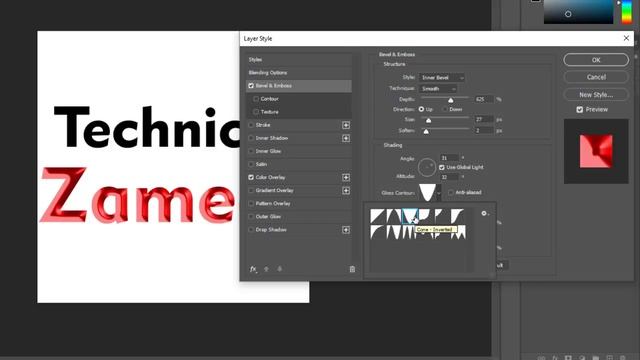Open the Technique dropdown showing Smooth
This screenshot has width=640, height=360.
(438, 89)
